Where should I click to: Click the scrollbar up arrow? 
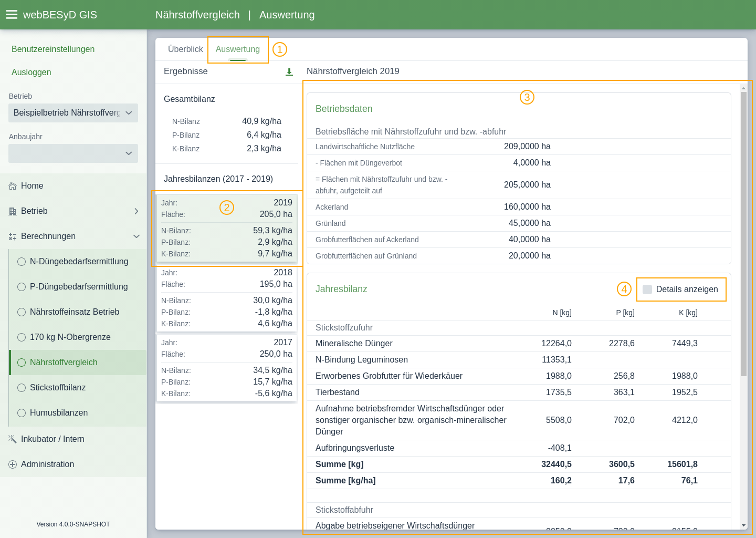tap(743, 88)
